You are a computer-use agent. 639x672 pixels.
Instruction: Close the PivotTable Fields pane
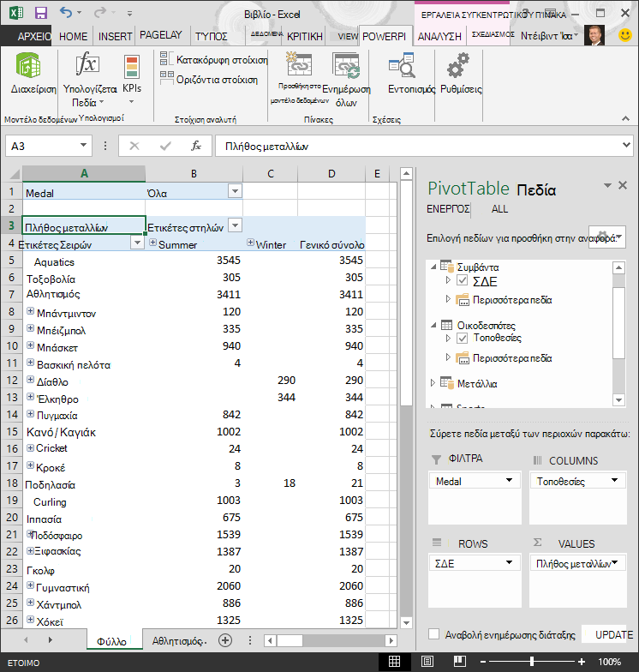pos(623,185)
